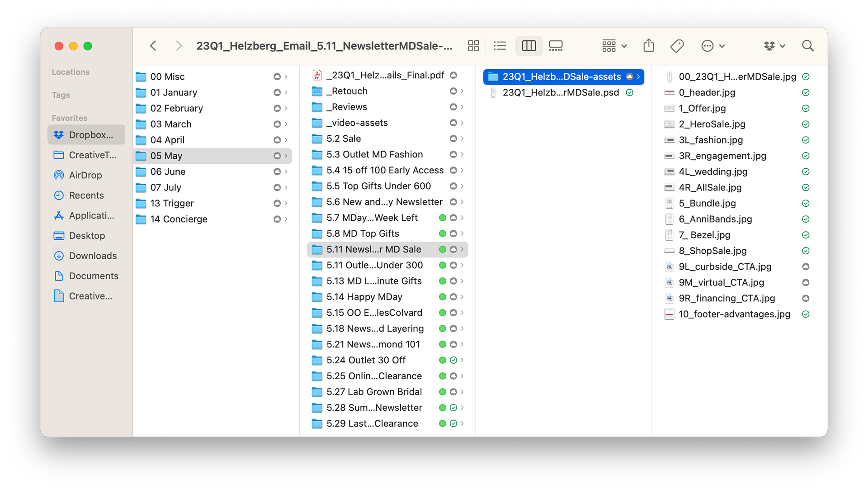Click the Edit Tags toolbar icon
Viewport: 868px width, 490px height.
(677, 46)
